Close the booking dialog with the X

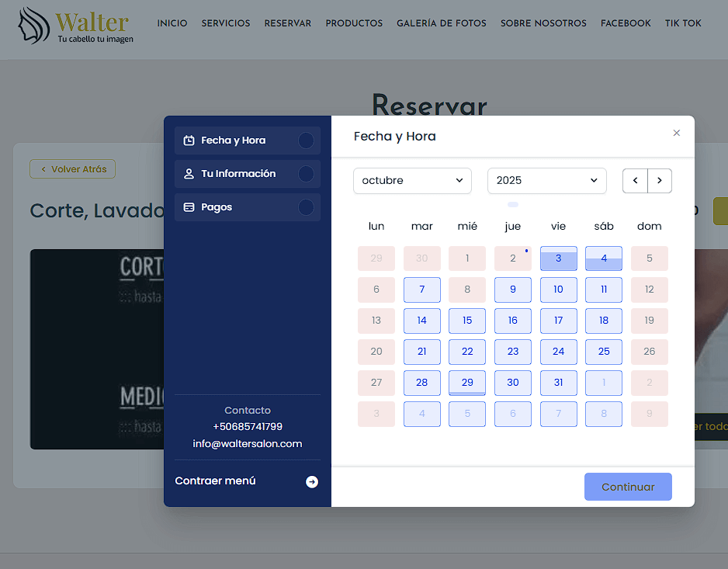[x=676, y=134]
